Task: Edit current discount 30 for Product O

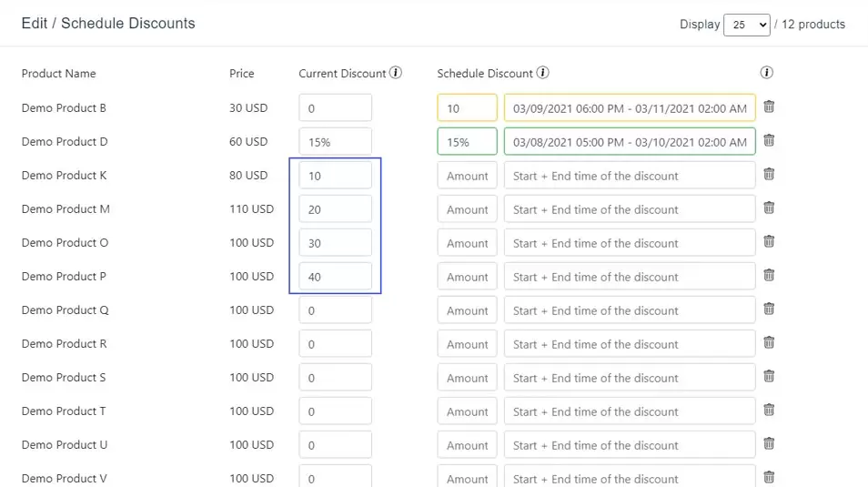Action: 336,243
